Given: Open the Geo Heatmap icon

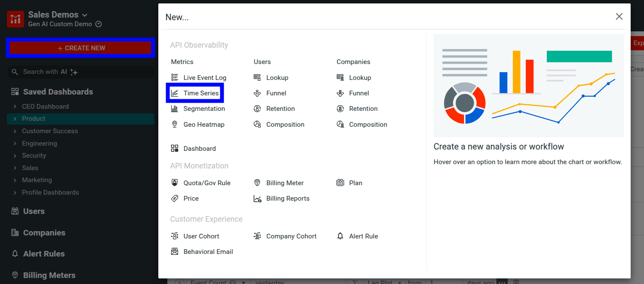Looking at the screenshot, I should [x=175, y=124].
